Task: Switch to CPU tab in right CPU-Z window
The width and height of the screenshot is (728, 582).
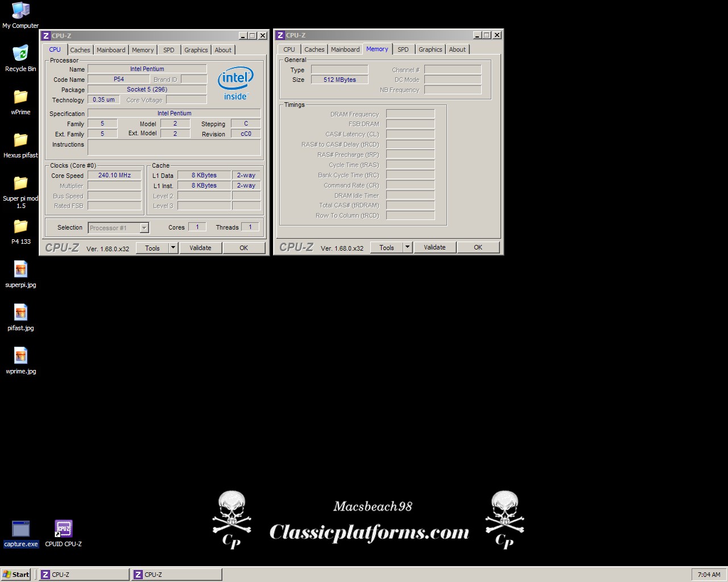Action: (x=289, y=49)
